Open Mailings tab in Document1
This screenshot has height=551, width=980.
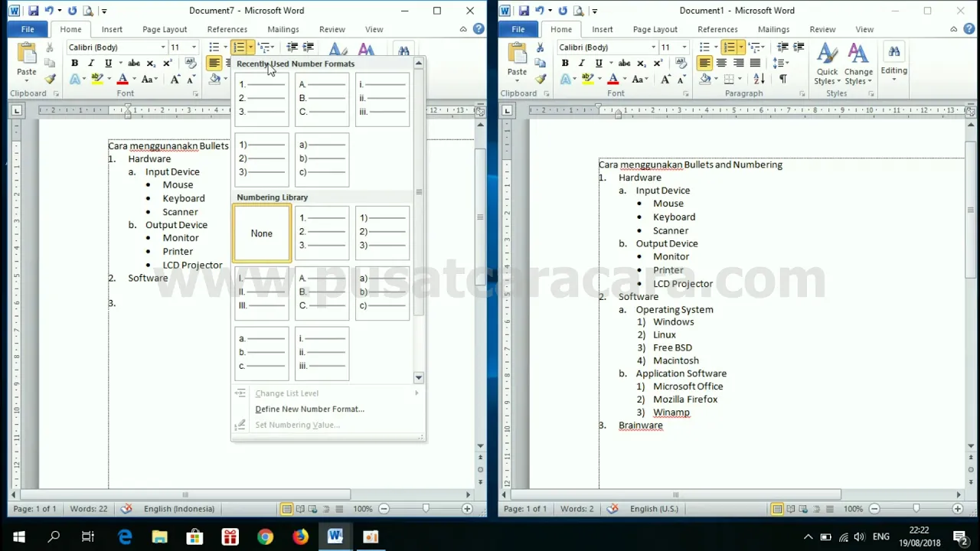(x=773, y=29)
